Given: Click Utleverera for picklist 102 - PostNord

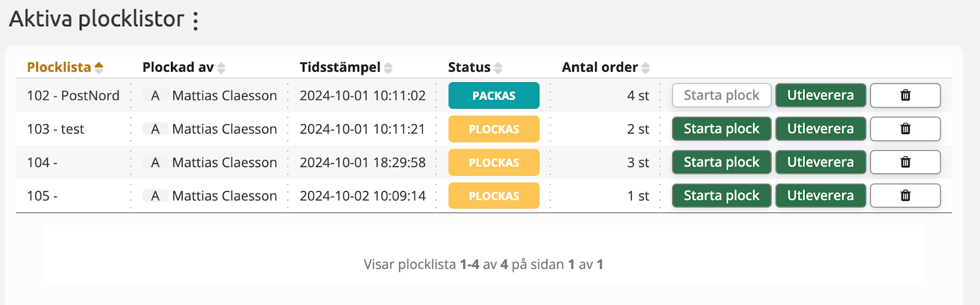Looking at the screenshot, I should pyautogui.click(x=820, y=96).
